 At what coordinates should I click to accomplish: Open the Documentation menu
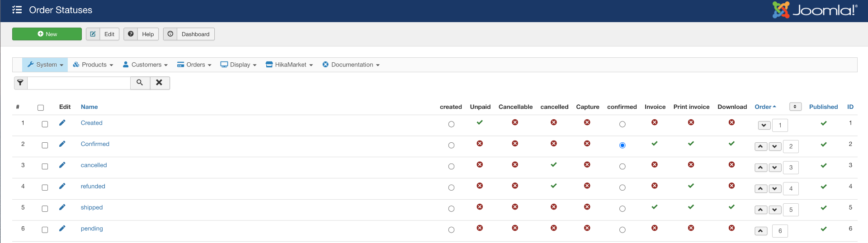351,65
